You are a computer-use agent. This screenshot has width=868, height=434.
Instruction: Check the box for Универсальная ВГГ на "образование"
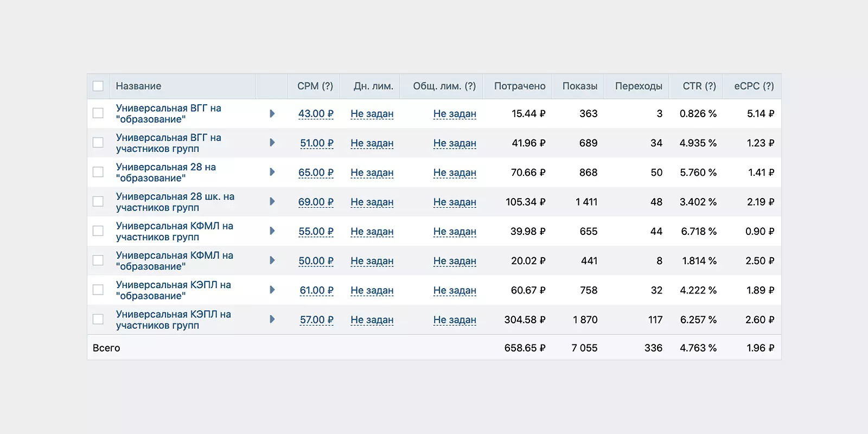98,113
